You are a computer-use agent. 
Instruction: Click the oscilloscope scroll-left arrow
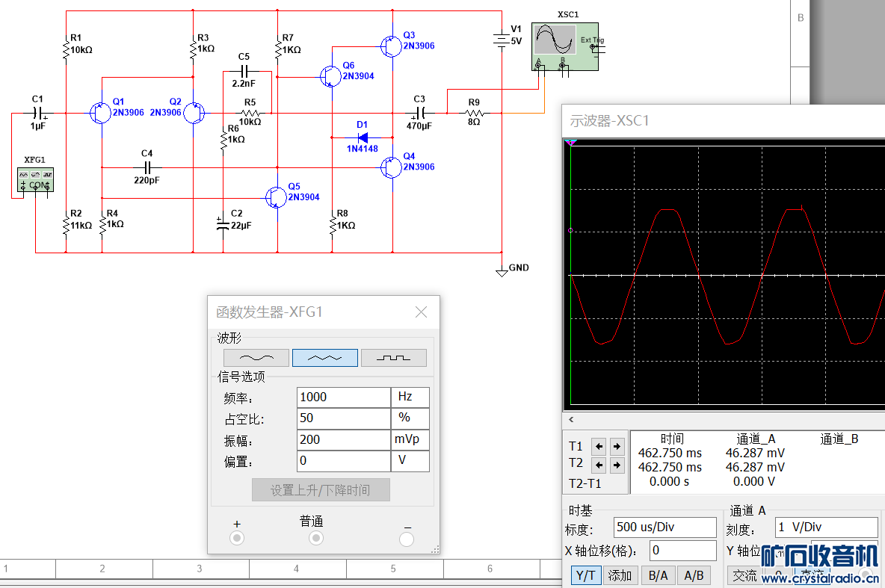(x=572, y=420)
